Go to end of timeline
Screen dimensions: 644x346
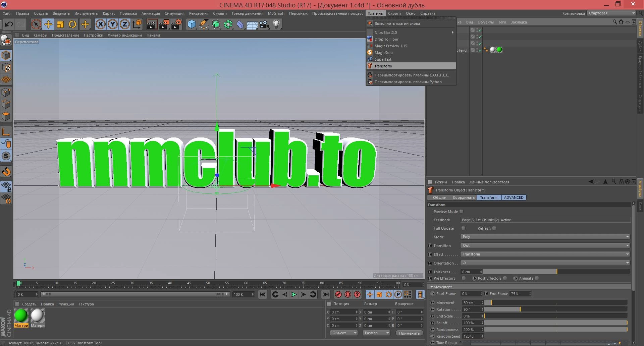(325, 294)
